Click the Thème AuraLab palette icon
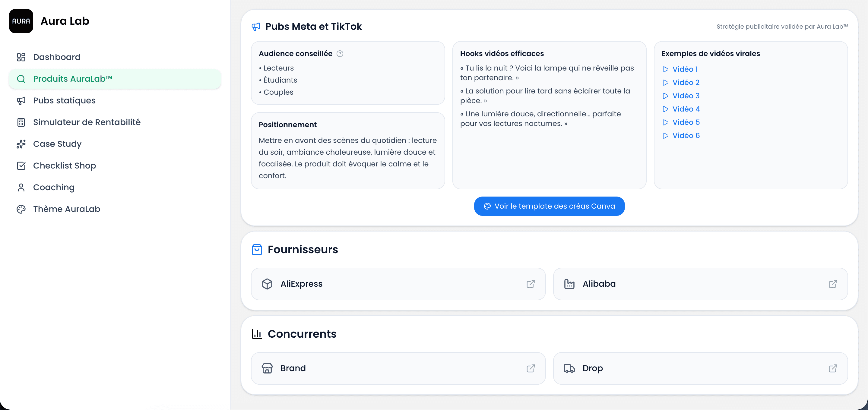This screenshot has height=410, width=868. coord(21,209)
